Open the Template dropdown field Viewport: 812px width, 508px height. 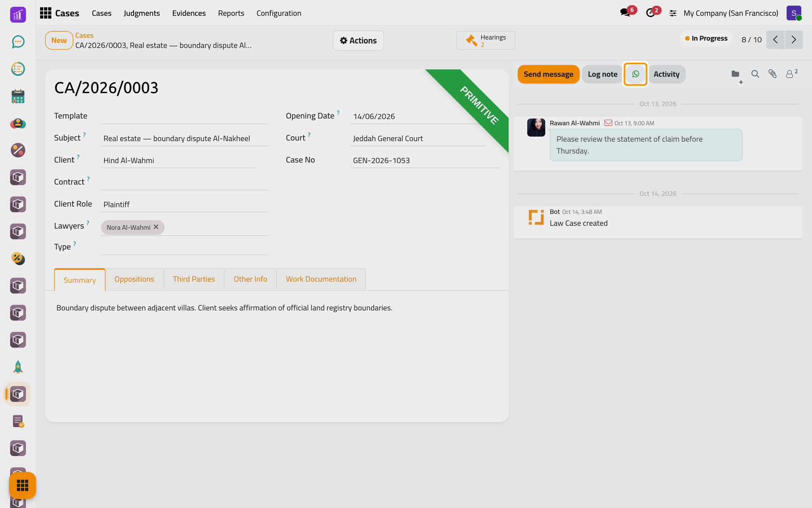[184, 116]
